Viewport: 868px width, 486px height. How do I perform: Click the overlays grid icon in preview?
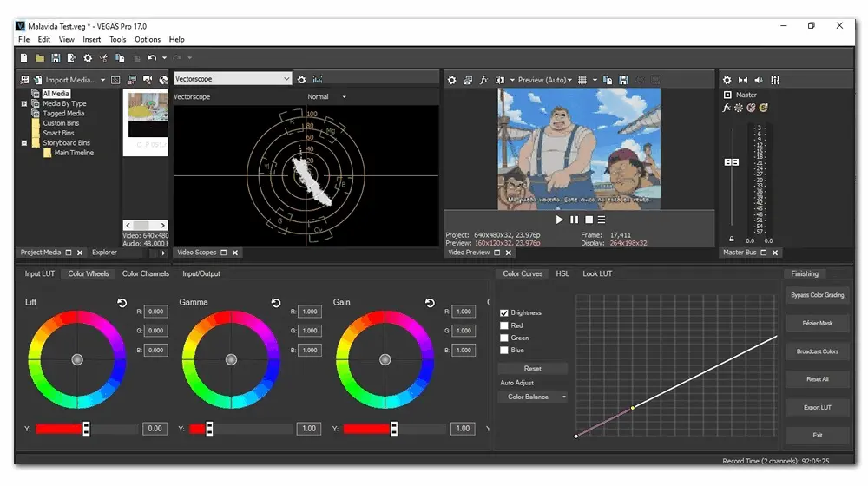tap(582, 80)
